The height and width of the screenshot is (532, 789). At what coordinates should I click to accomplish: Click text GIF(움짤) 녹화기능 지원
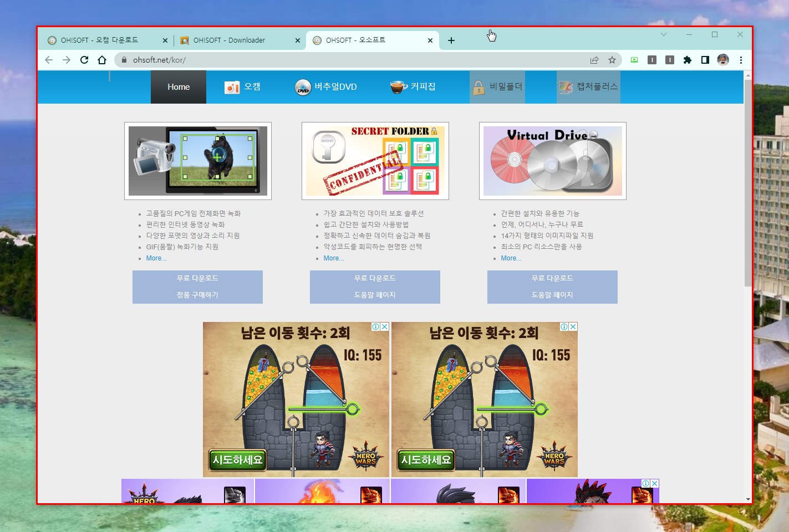point(182,247)
